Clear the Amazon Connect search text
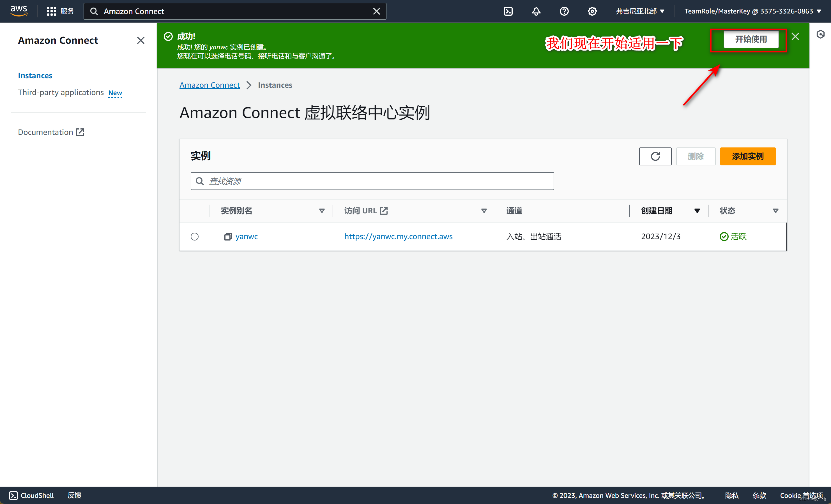 (x=376, y=11)
